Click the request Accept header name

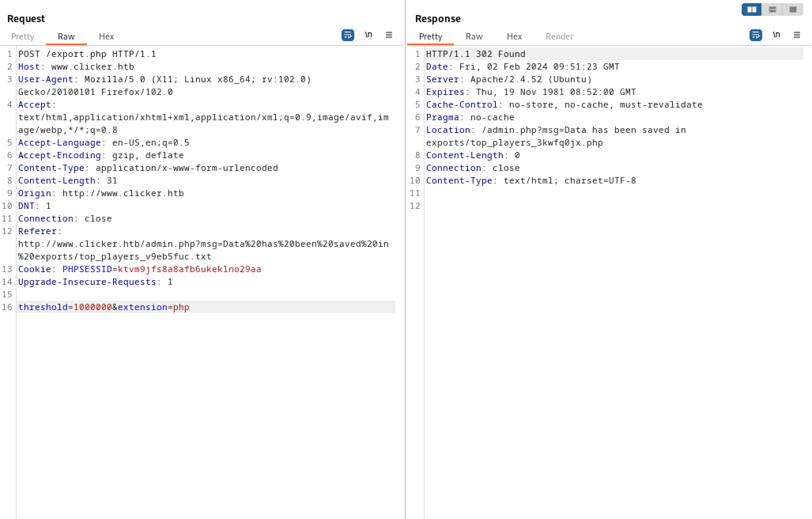coord(34,104)
